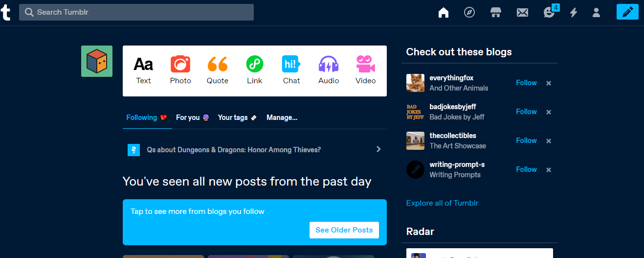
Task: Dismiss the everythingfox blog suggestion
Action: [x=549, y=83]
